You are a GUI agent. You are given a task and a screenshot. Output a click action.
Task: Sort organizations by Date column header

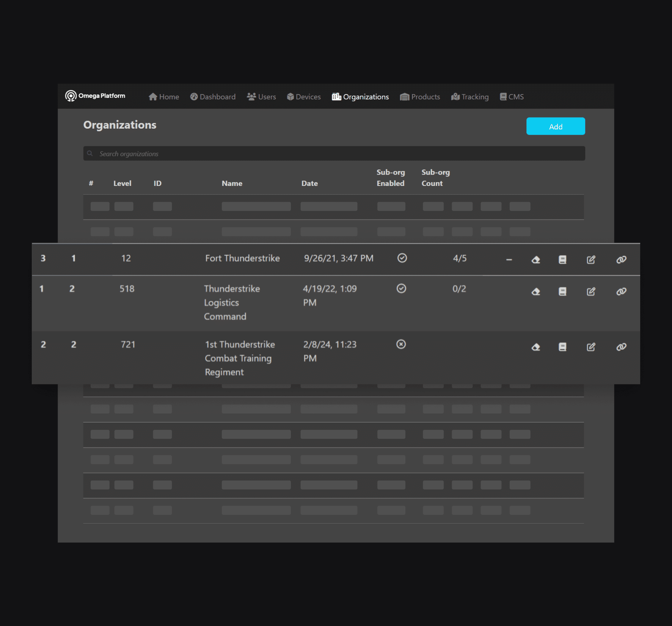click(x=309, y=183)
